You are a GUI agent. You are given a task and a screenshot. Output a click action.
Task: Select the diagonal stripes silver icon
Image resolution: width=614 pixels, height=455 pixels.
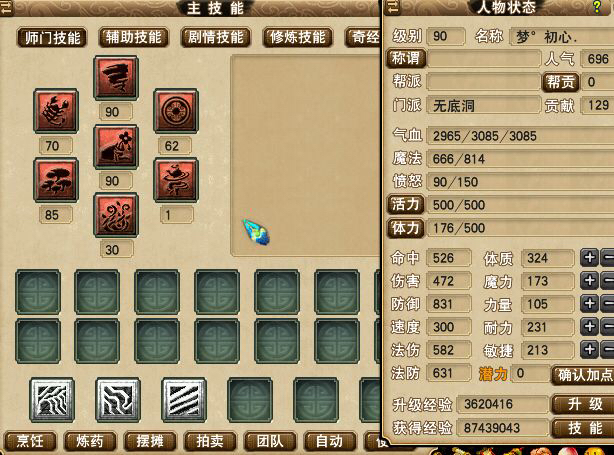[184, 400]
